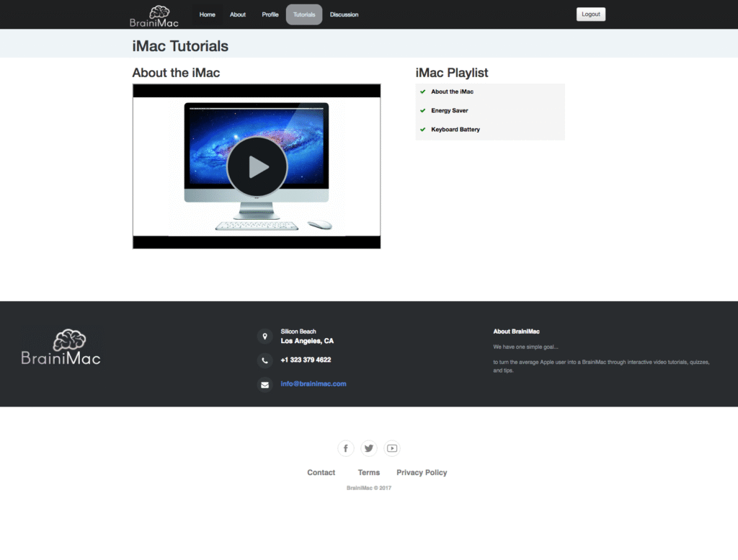Click the BrainiMac logo in the navbar
This screenshot has height=560, width=738.
pyautogui.click(x=154, y=16)
